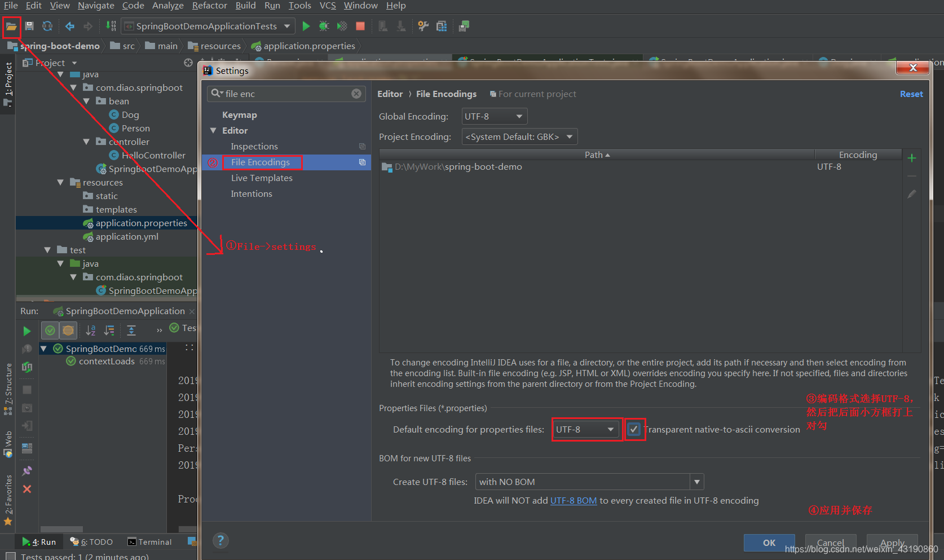Click the locate target icon in Project panel
Screen dimensions: 944x560
(x=188, y=63)
